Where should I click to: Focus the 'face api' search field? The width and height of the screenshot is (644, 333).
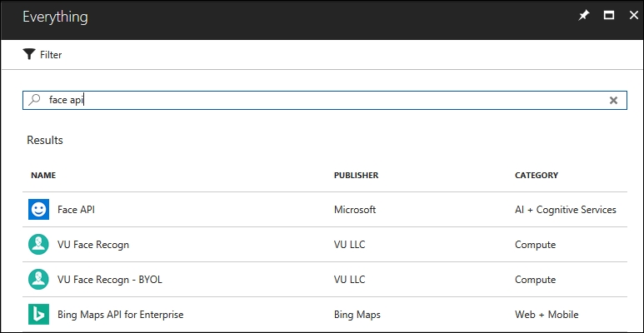click(325, 100)
